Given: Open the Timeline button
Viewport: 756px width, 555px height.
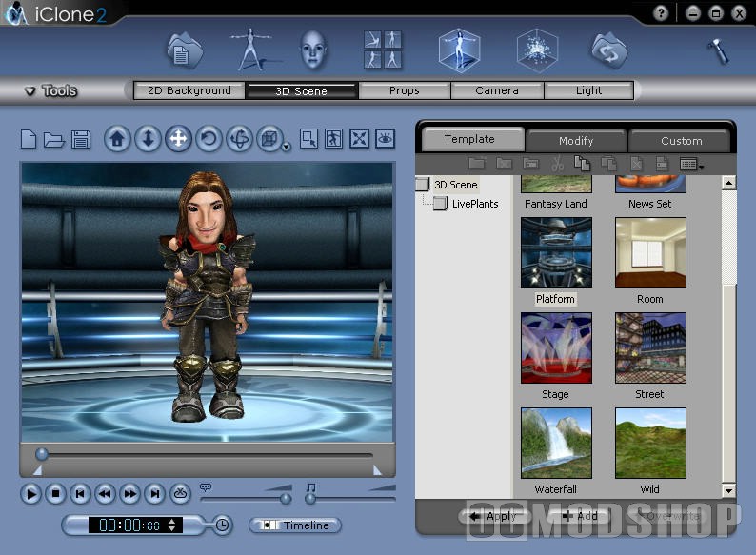Looking at the screenshot, I should pyautogui.click(x=295, y=525).
